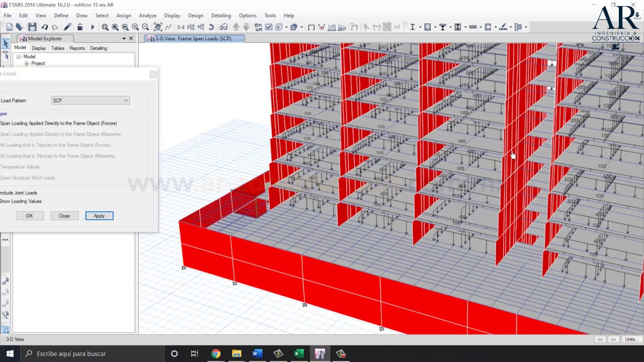Select Temperature Values option

pos(20,167)
